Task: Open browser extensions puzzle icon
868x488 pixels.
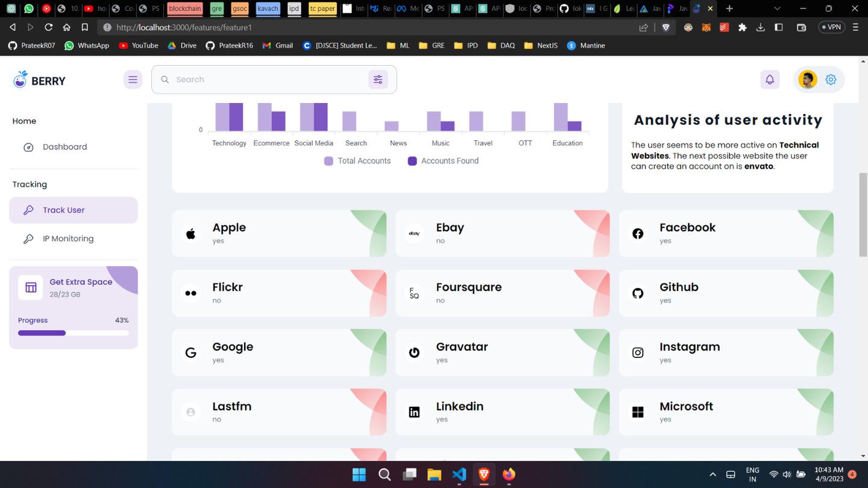Action: click(x=742, y=27)
